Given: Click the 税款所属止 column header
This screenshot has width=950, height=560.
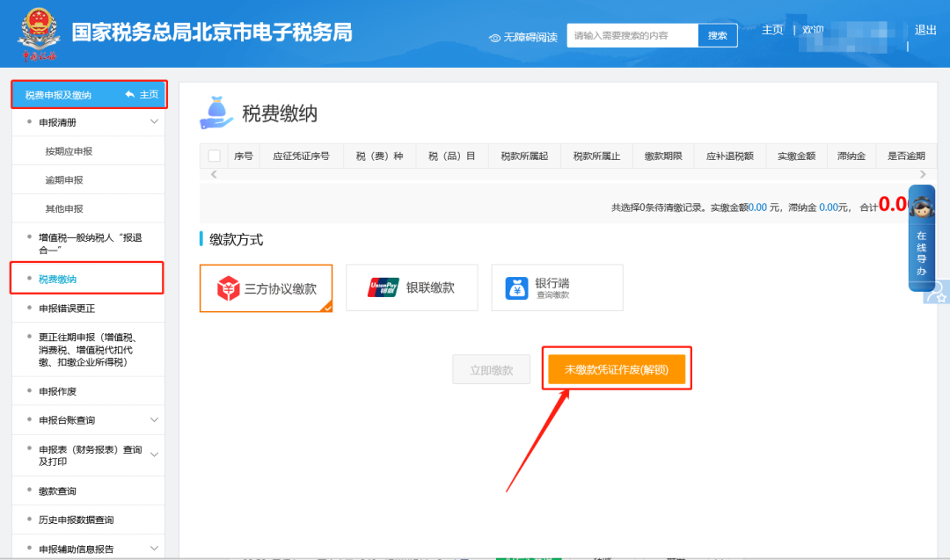Looking at the screenshot, I should [596, 156].
